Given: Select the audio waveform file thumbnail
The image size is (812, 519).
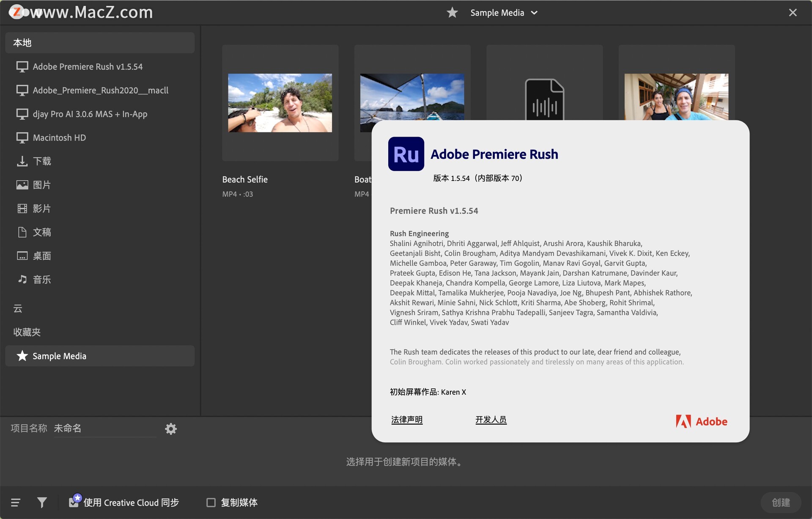Looking at the screenshot, I should (x=544, y=100).
